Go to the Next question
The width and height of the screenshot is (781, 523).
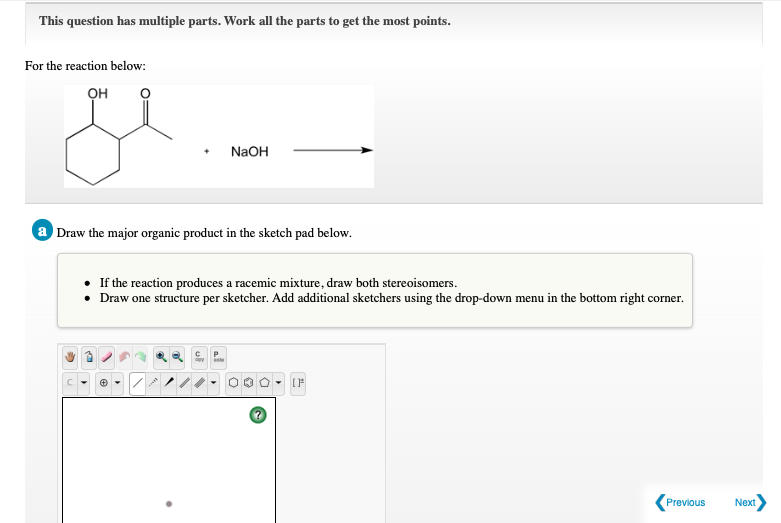tap(750, 502)
